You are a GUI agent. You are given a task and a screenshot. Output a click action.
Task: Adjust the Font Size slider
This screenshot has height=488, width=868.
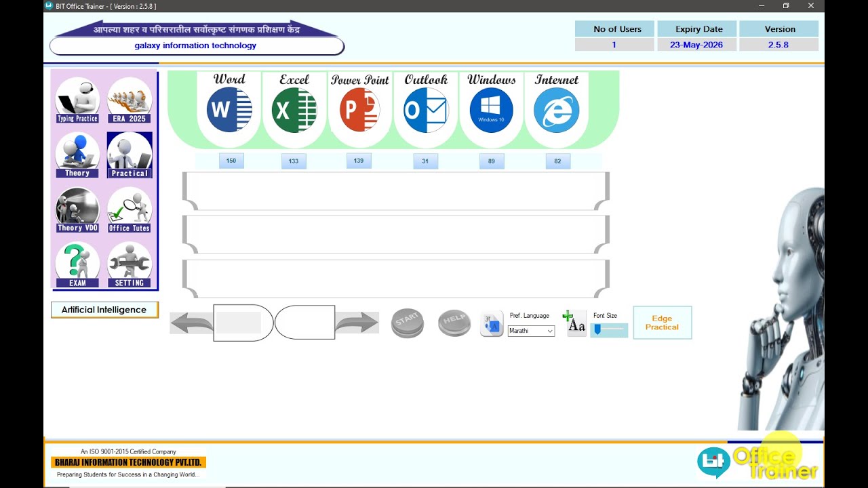click(609, 329)
